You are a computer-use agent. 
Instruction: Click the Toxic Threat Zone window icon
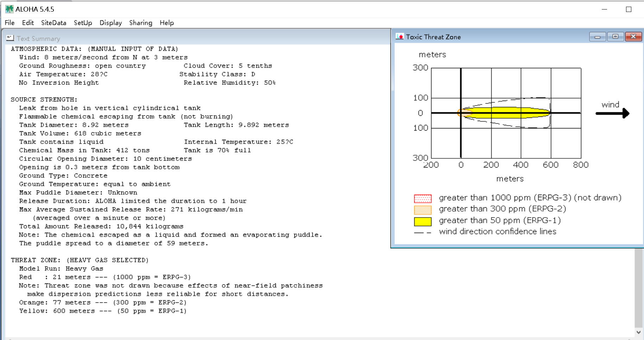400,36
